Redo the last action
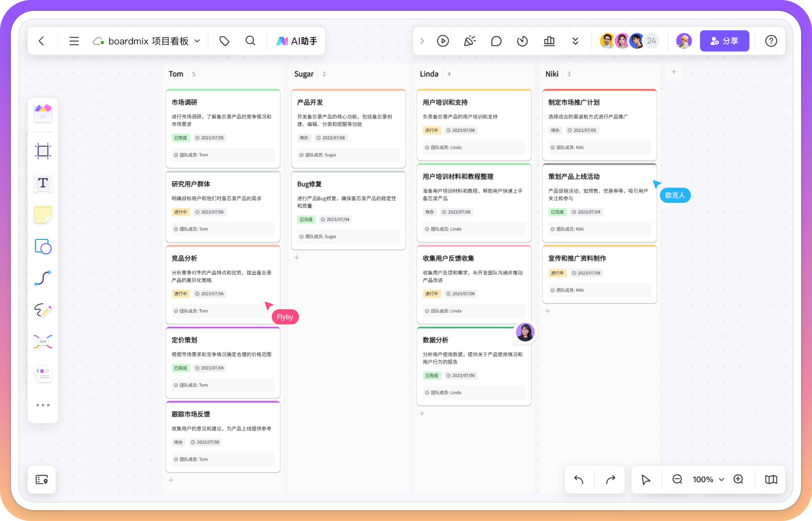This screenshot has width=812, height=521. pyautogui.click(x=611, y=480)
